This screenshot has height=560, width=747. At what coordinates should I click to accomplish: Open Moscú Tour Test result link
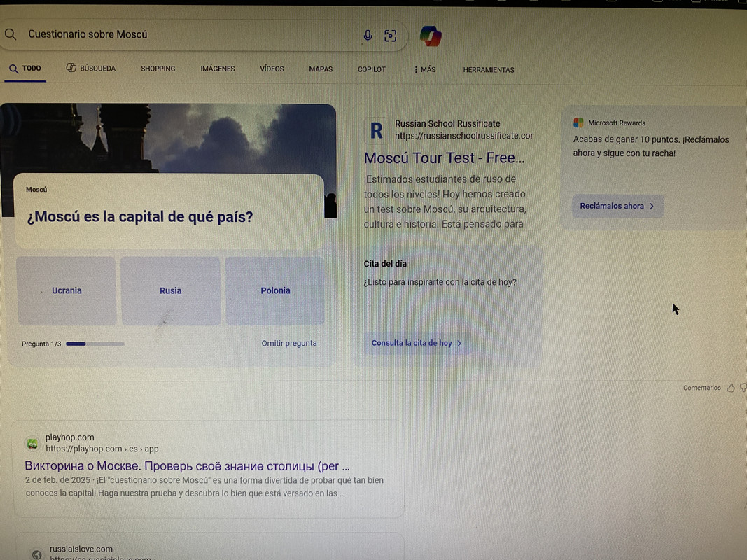(x=444, y=157)
